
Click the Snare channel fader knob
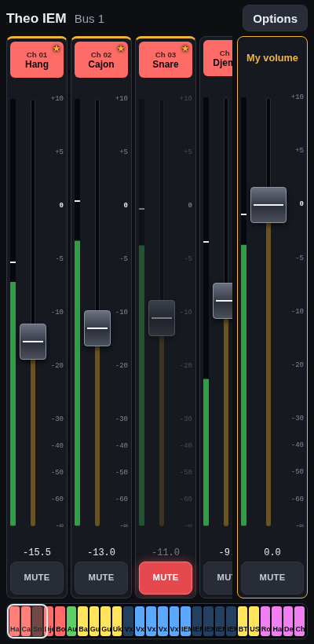[x=162, y=318]
